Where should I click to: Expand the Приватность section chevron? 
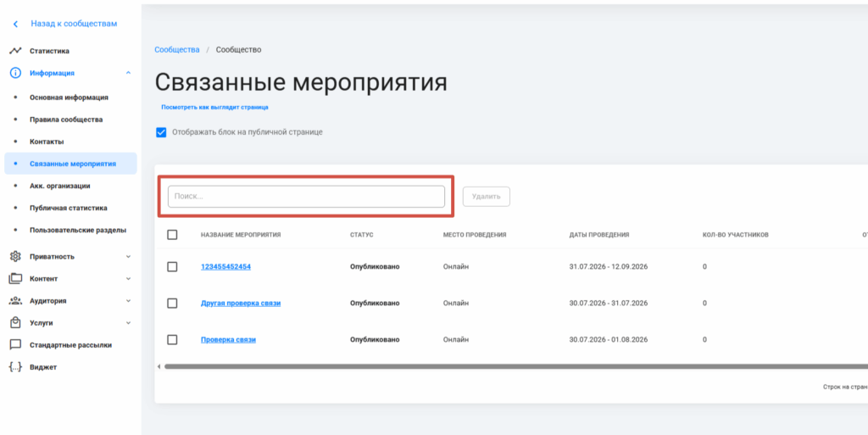point(129,256)
